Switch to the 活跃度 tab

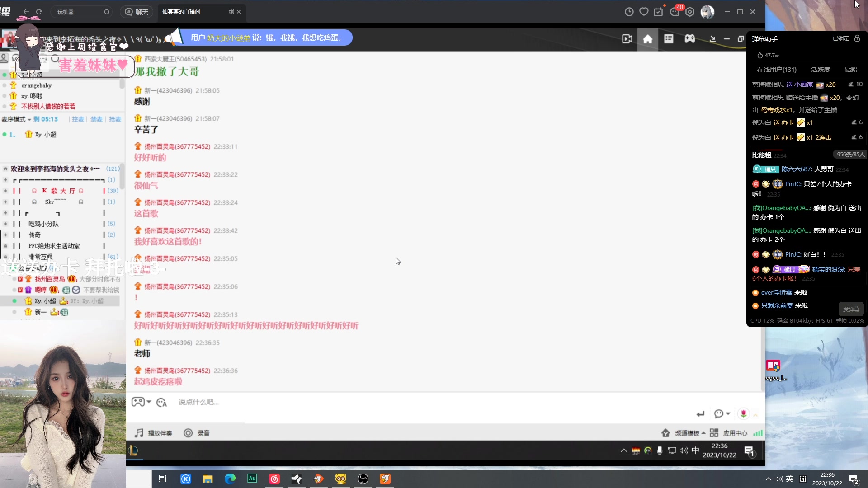coord(820,70)
